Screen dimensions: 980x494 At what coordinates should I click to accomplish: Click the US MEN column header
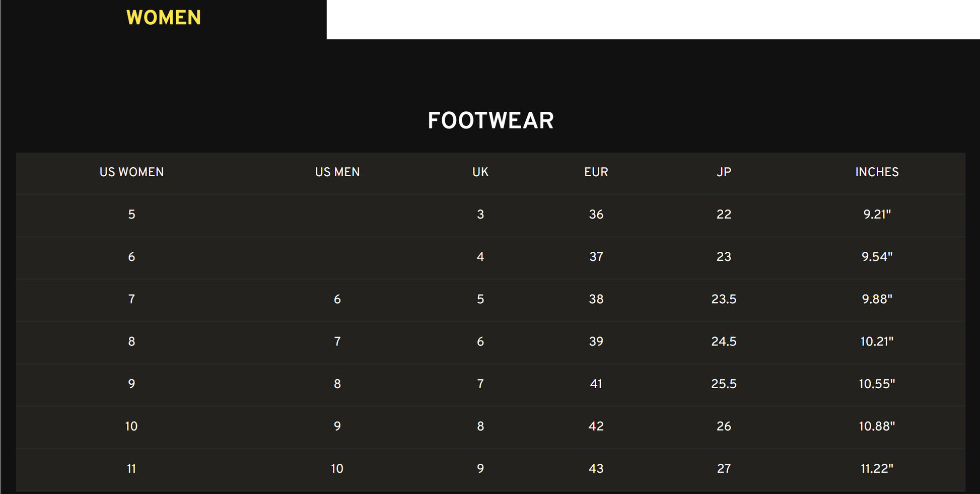click(337, 172)
